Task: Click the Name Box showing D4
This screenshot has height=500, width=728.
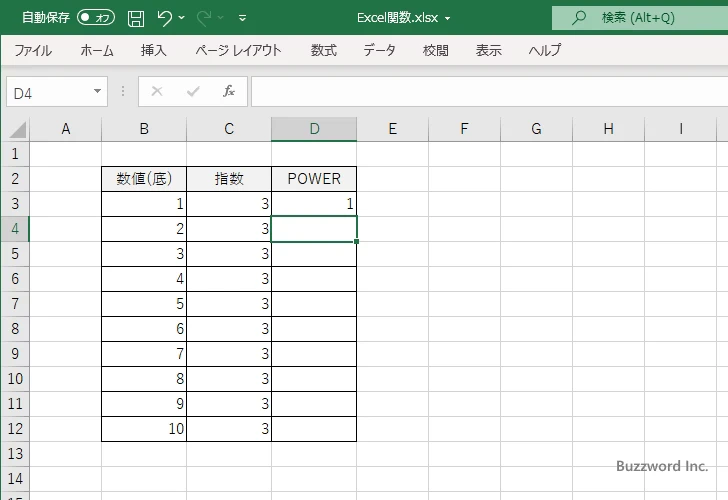Action: tap(49, 92)
